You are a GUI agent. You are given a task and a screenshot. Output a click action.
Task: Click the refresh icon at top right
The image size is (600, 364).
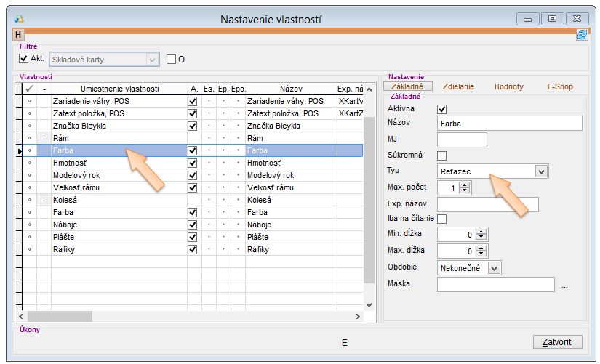coord(582,34)
